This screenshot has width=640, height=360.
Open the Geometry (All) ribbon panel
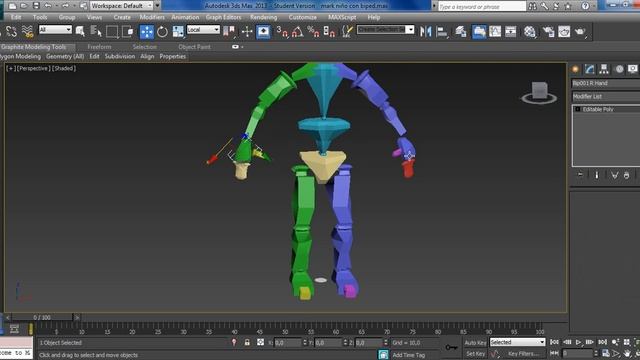point(65,56)
